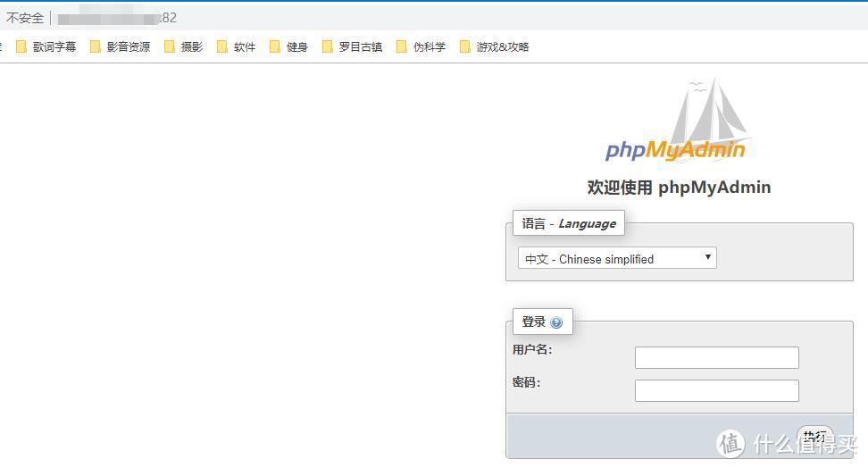Click the blurred address ending in 82
The height and width of the screenshot is (468, 868).
click(117, 18)
